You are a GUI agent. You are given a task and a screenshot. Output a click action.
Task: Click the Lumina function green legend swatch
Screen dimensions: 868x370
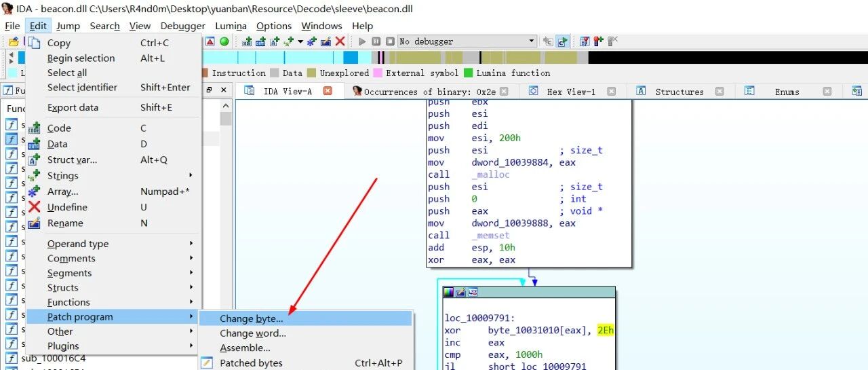pyautogui.click(x=468, y=73)
